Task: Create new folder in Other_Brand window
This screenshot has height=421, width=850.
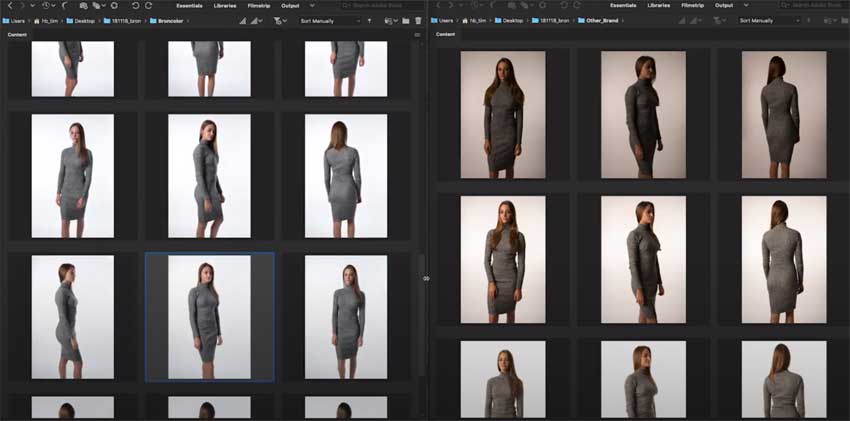Action: tap(844, 21)
